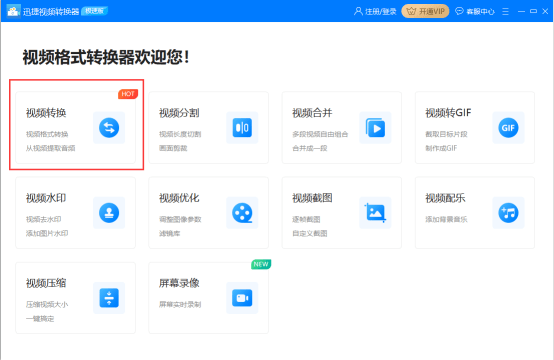Open the 视频转GIF feature title
The height and width of the screenshot is (360, 554).
[448, 113]
